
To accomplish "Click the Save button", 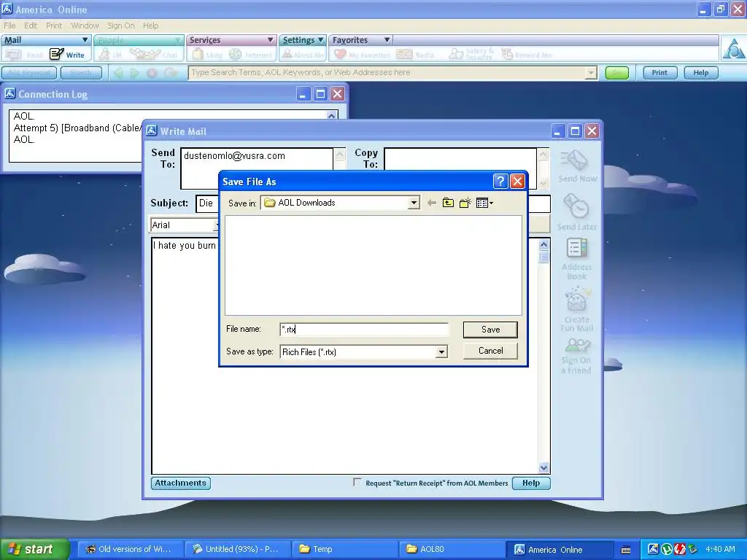I will click(490, 330).
